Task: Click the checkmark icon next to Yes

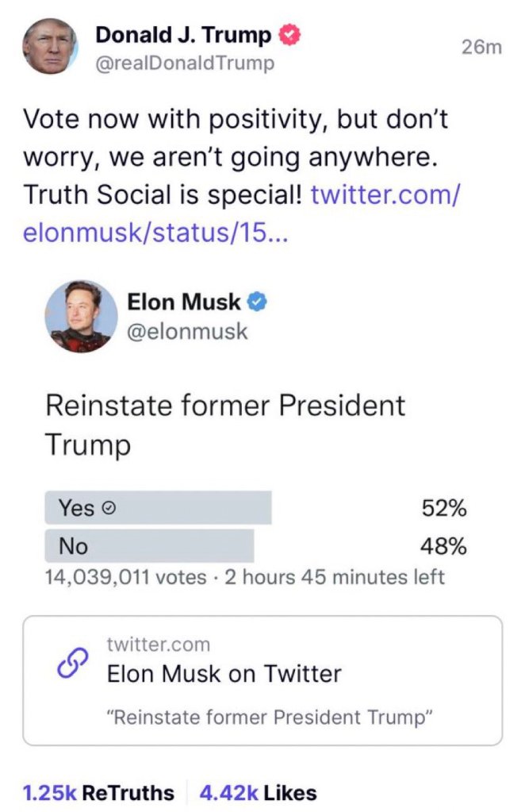Action: tap(111, 510)
